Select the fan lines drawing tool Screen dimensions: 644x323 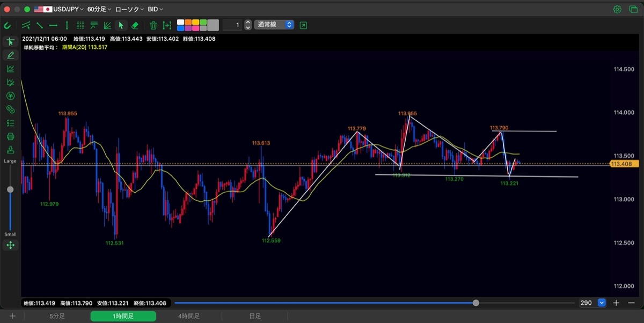coord(107,25)
